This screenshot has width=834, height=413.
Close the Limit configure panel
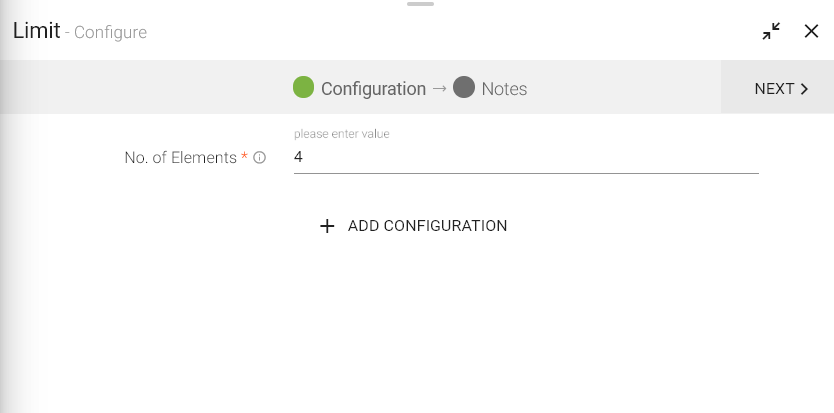click(811, 32)
